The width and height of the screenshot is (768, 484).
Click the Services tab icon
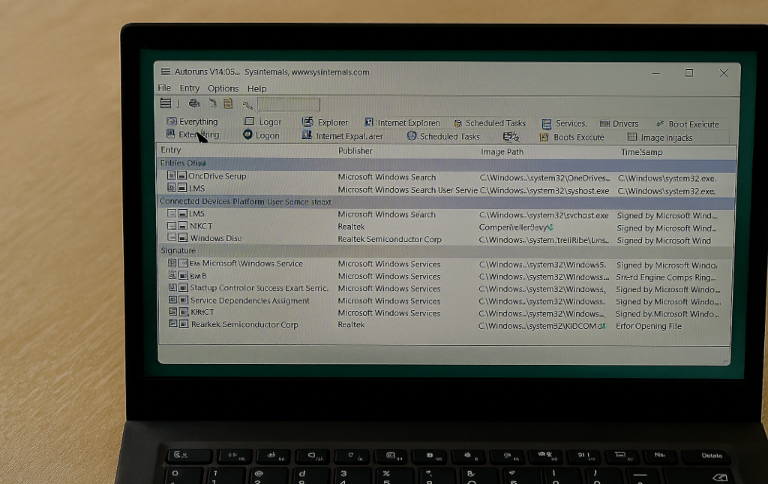click(547, 124)
